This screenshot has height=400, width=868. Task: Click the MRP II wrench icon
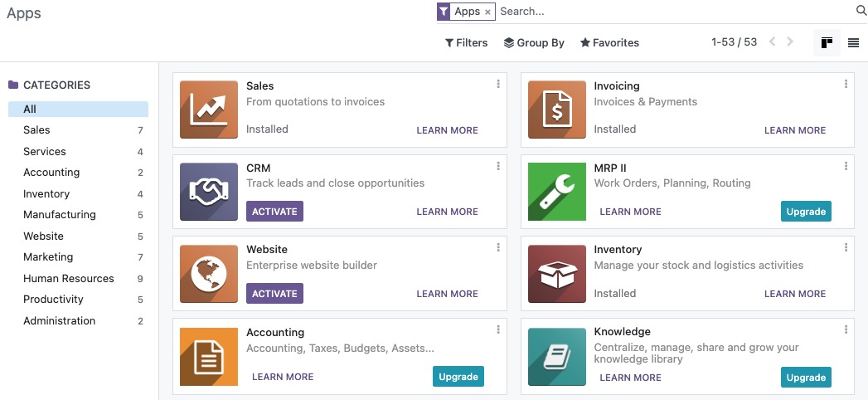(x=557, y=192)
